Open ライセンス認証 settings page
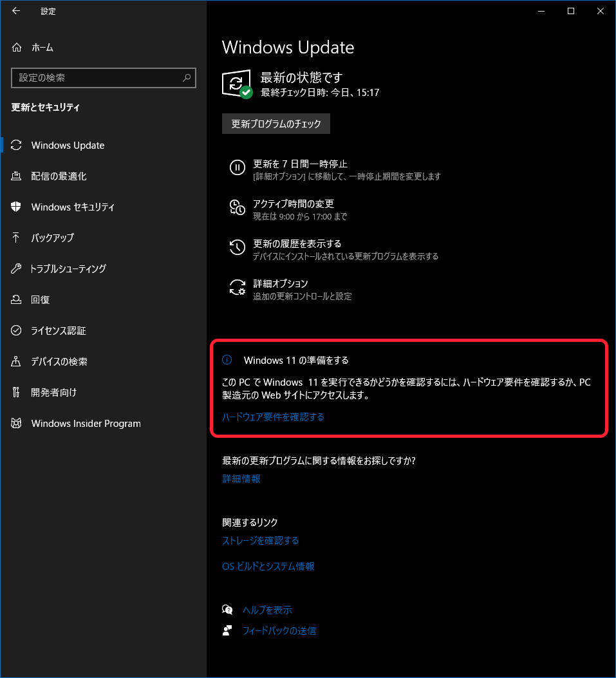This screenshot has width=616, height=678. click(x=58, y=330)
